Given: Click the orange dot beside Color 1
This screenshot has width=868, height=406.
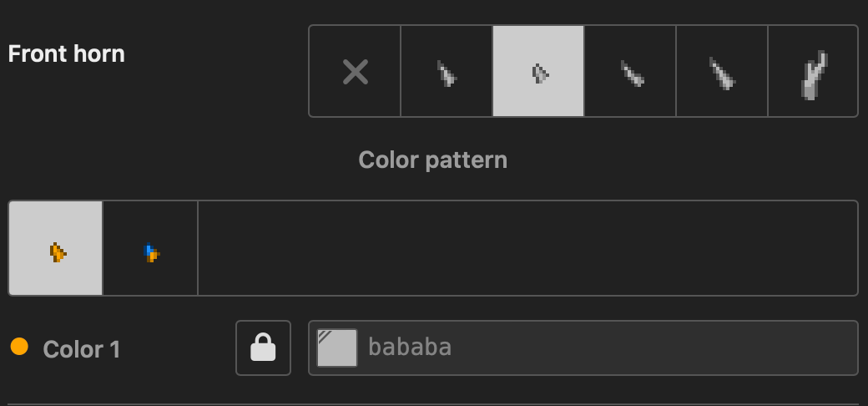Looking at the screenshot, I should tap(19, 347).
